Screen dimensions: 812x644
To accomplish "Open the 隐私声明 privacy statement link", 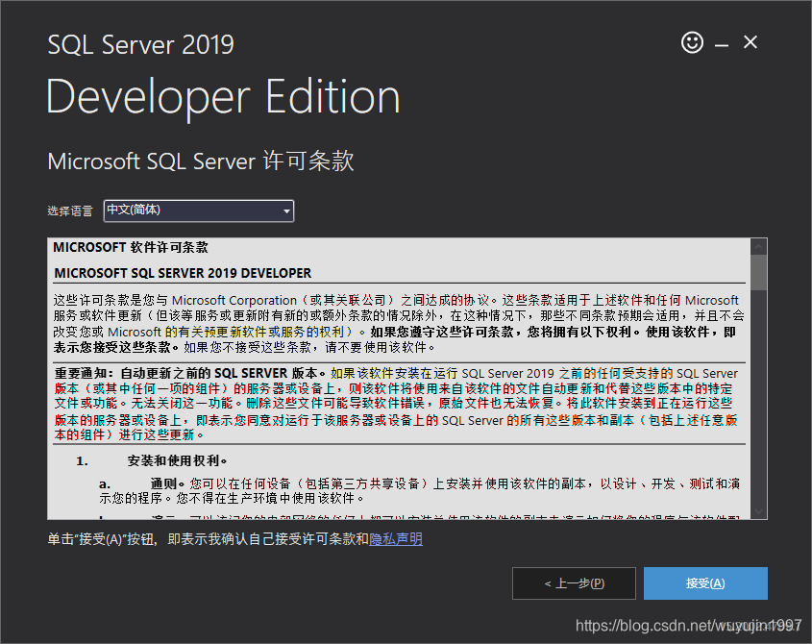I will (x=396, y=539).
